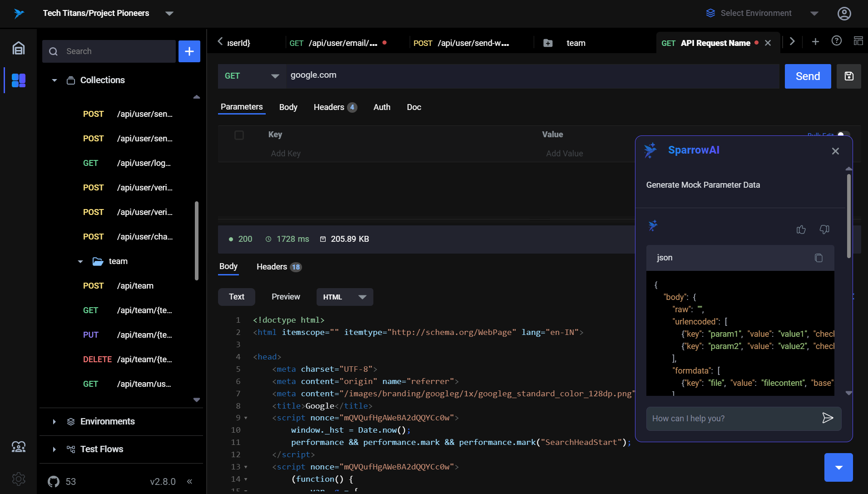Fold code at line 9
The image size is (868, 494).
click(246, 418)
